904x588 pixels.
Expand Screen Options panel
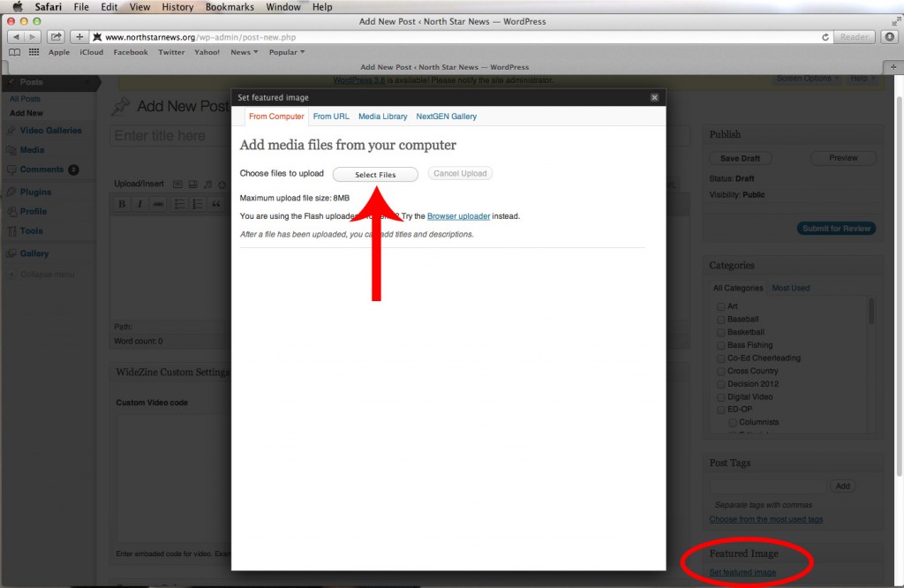[807, 79]
